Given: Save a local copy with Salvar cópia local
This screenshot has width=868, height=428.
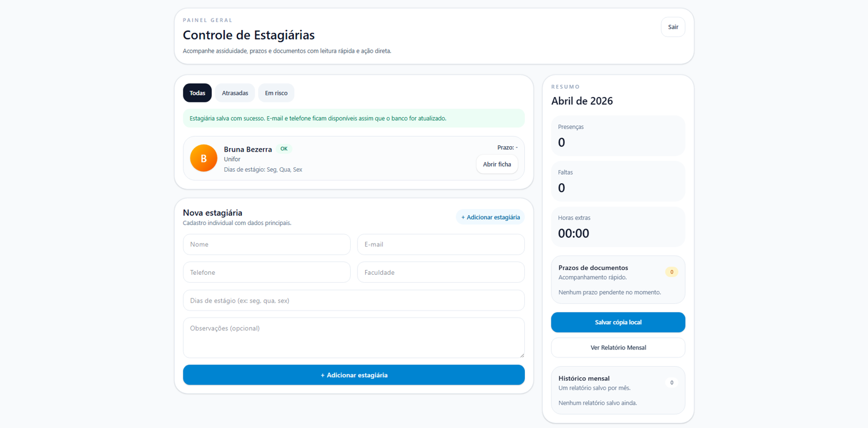Looking at the screenshot, I should 617,322.
